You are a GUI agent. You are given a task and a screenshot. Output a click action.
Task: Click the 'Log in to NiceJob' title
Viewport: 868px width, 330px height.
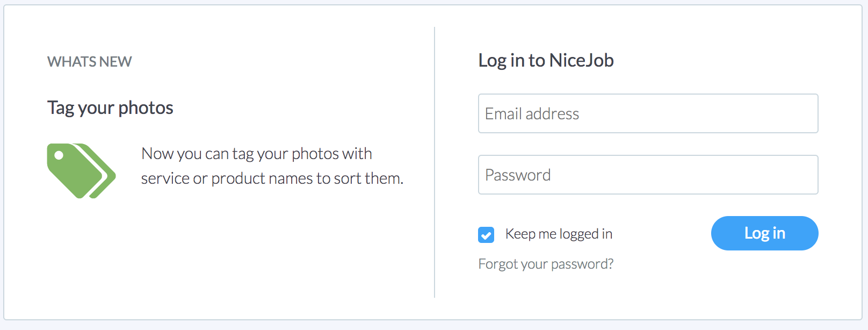[546, 61]
